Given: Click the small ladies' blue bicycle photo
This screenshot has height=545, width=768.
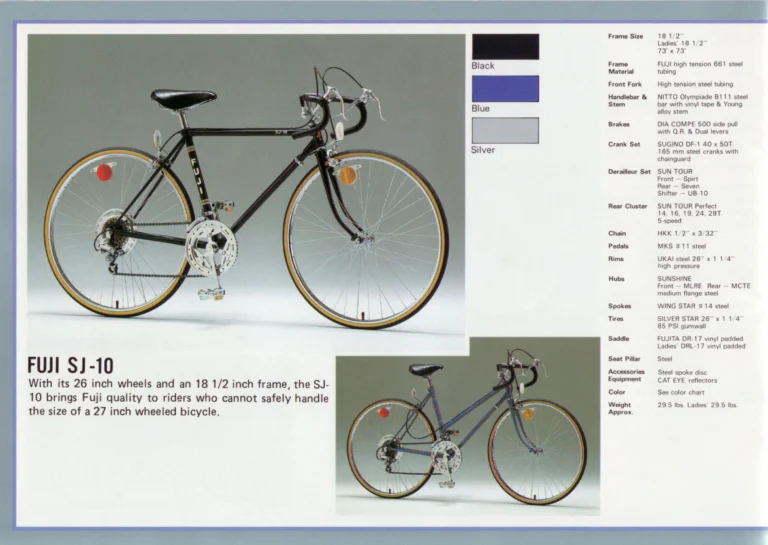Looking at the screenshot, I should [468, 426].
